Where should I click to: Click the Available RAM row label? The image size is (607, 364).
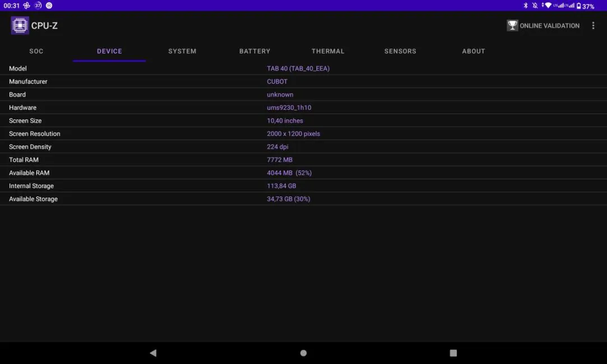pyautogui.click(x=29, y=173)
